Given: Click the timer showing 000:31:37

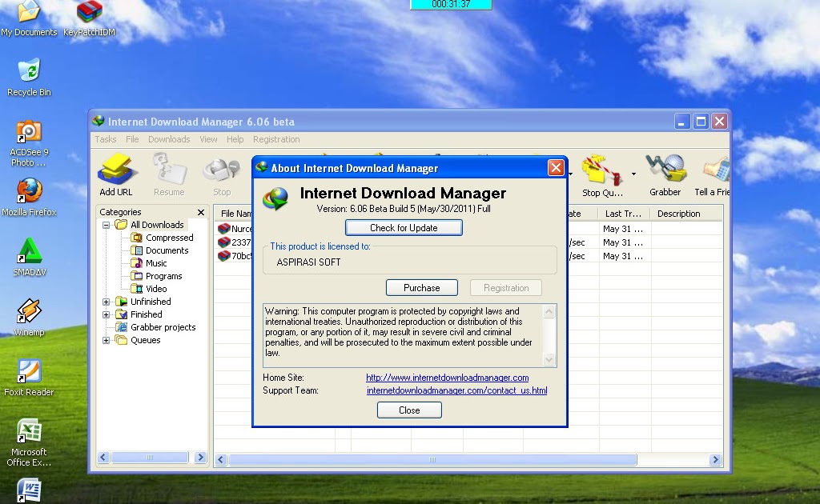Looking at the screenshot, I should click(x=451, y=5).
